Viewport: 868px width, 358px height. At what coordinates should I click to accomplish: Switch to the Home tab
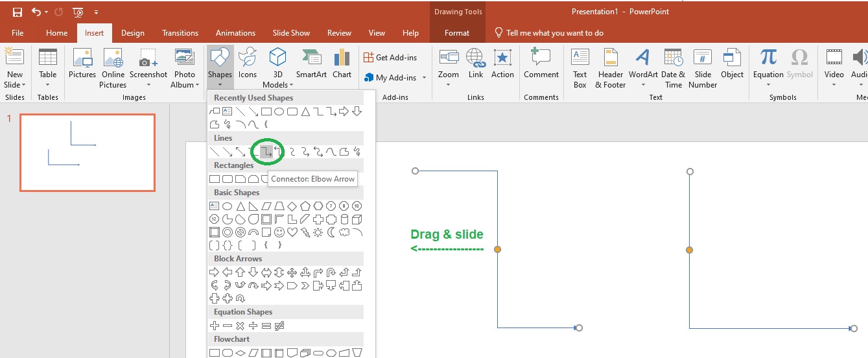pyautogui.click(x=56, y=33)
